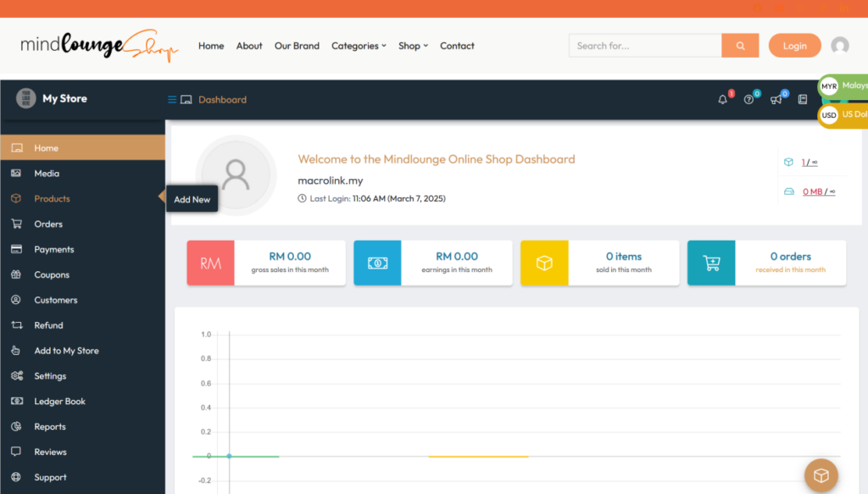Click the My Store logo icon

pyautogui.click(x=25, y=98)
